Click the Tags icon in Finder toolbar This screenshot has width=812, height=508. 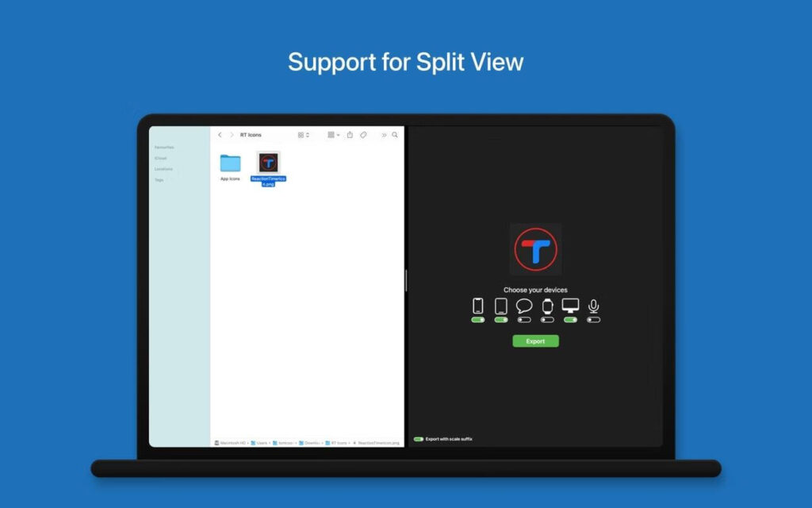coord(363,135)
